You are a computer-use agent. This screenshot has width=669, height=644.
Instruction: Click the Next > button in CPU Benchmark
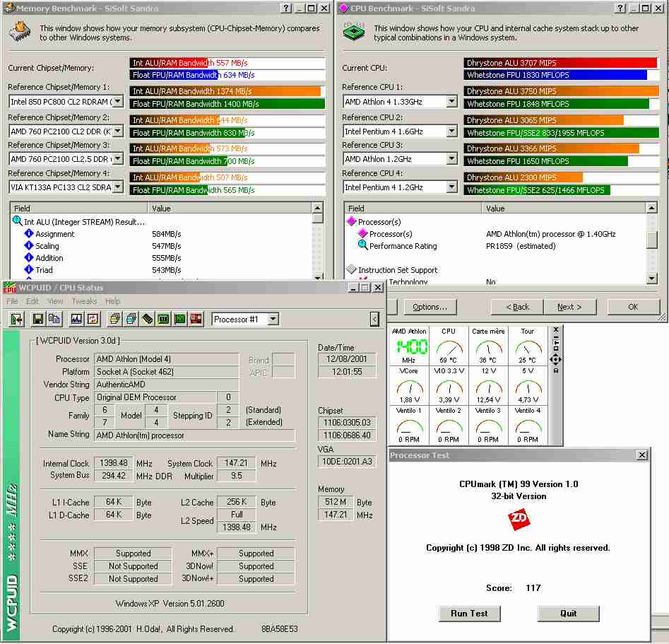pyautogui.click(x=569, y=307)
